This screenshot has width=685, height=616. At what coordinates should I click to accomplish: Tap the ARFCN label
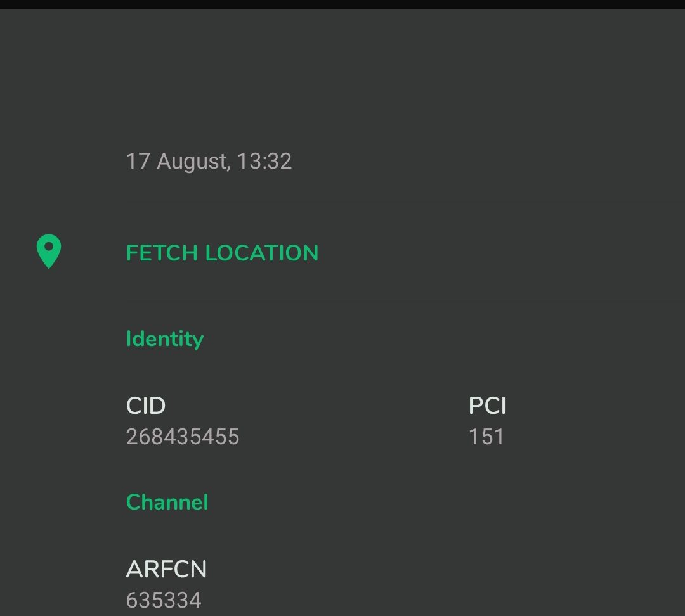pos(166,569)
